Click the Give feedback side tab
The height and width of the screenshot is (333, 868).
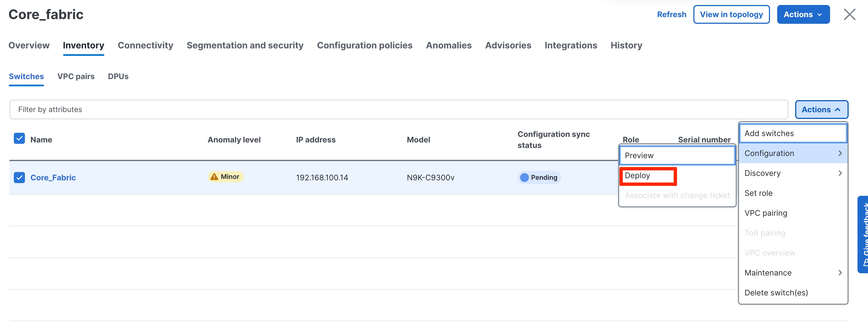click(x=863, y=234)
